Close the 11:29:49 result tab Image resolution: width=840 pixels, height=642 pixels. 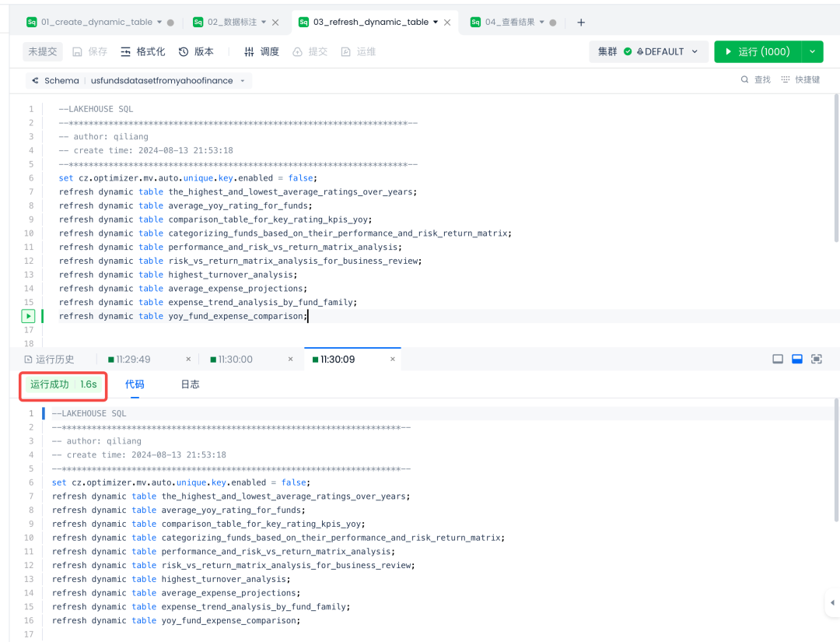coord(188,359)
